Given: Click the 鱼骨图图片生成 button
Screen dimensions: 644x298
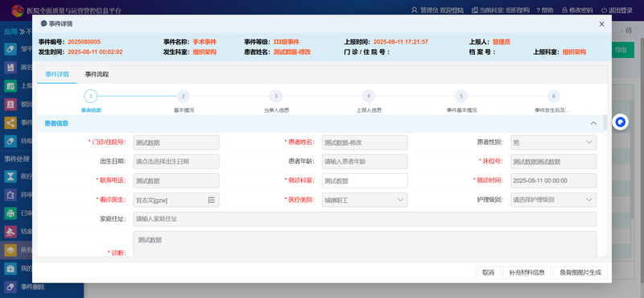Looking at the screenshot, I should click(x=580, y=272).
